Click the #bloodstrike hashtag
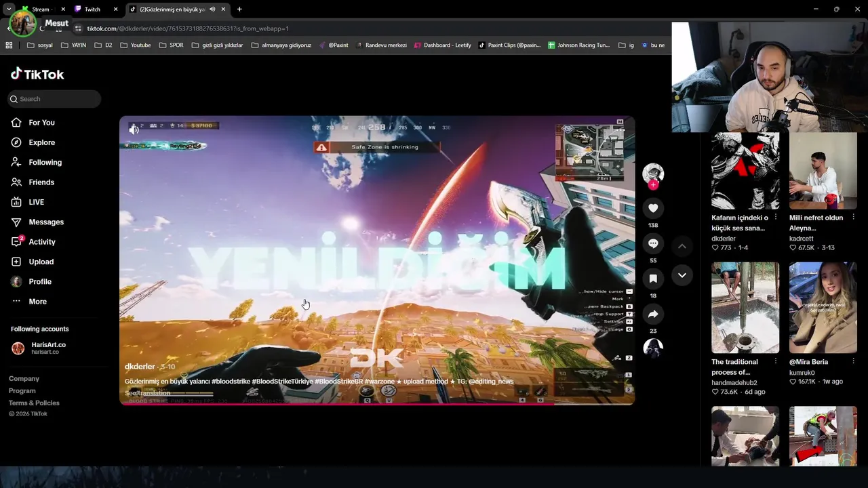Screen dimensions: 868x488 tap(231, 382)
